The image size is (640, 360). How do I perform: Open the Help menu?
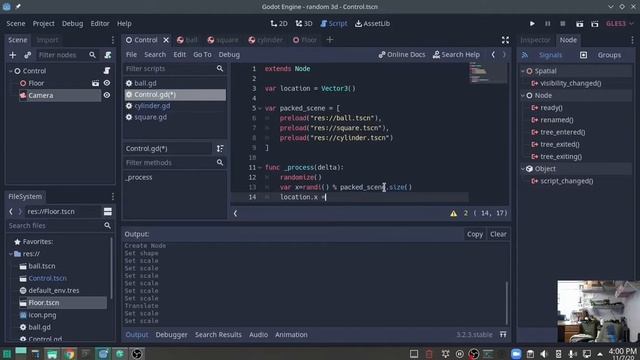pyautogui.click(x=124, y=24)
